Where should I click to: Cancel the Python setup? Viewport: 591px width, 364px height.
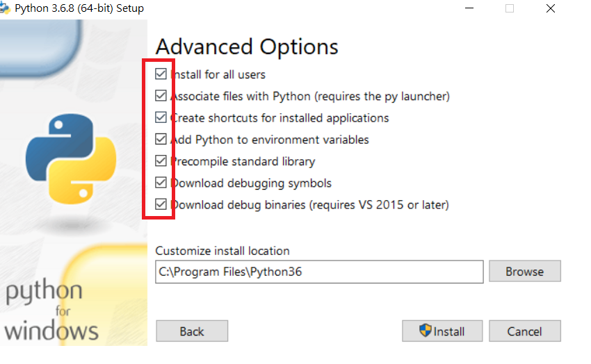point(525,331)
